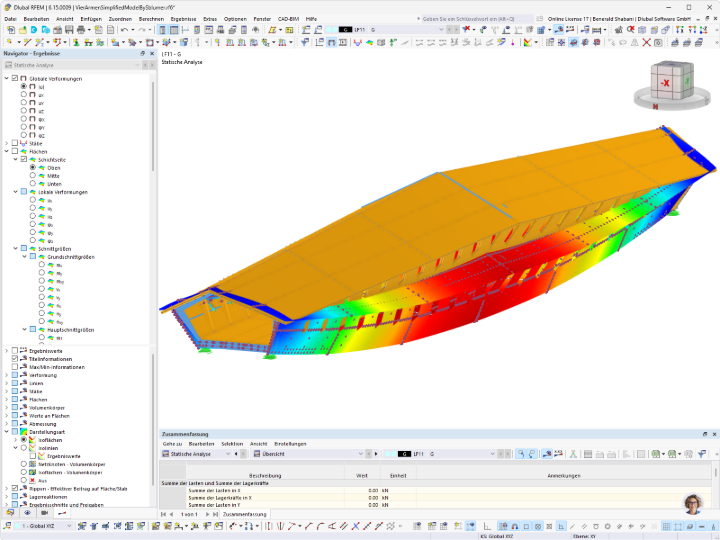
Task: Open the CAD-BIM menu
Action: coord(288,19)
